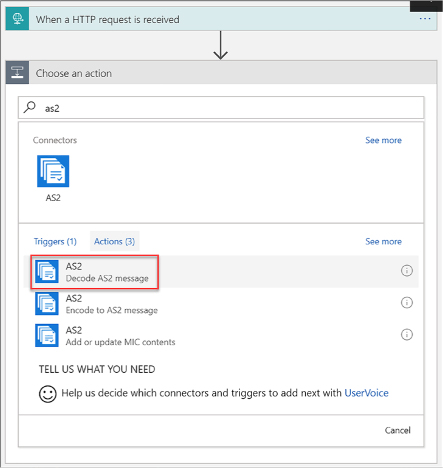The height and width of the screenshot is (468, 443).
Task: Click See more next to Connectors
Action: 383,140
